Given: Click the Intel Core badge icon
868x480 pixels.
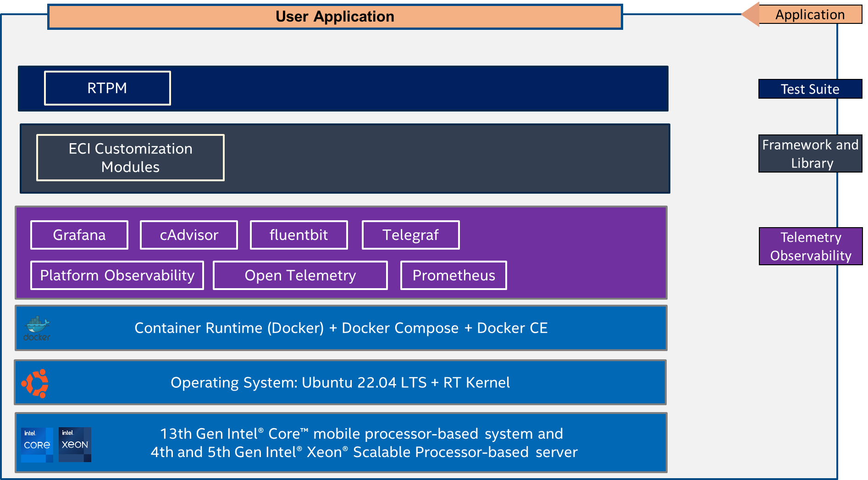Looking at the screenshot, I should pyautogui.click(x=37, y=445).
